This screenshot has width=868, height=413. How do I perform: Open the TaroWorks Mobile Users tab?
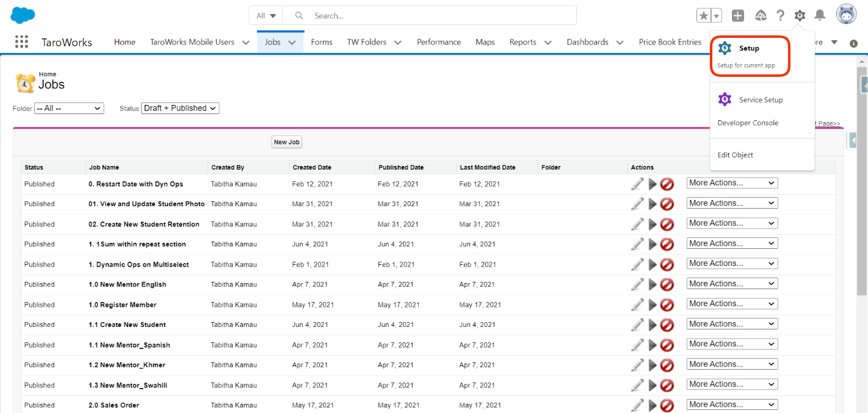tap(192, 42)
